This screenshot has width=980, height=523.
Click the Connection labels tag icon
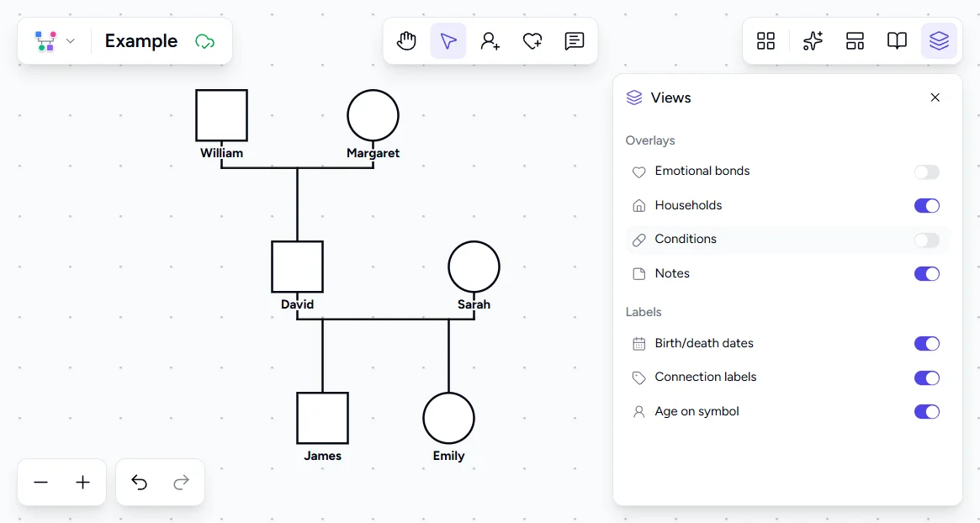click(638, 378)
